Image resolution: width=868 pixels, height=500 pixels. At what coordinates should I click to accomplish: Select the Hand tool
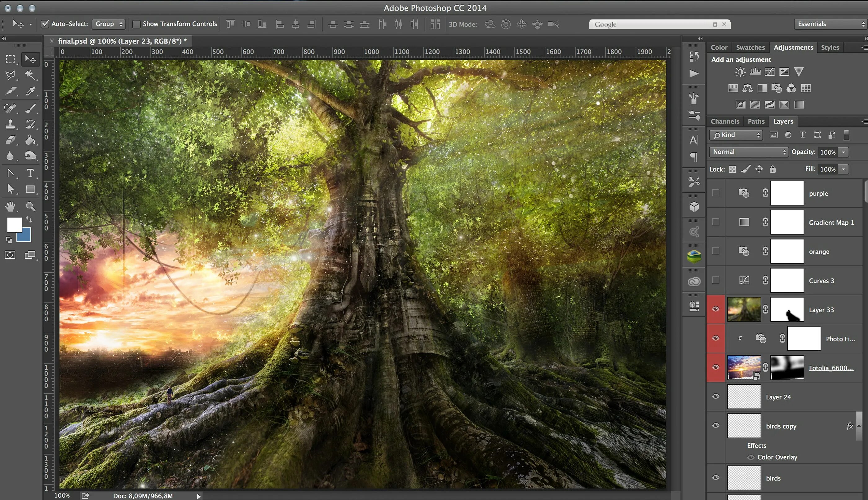[x=10, y=206]
